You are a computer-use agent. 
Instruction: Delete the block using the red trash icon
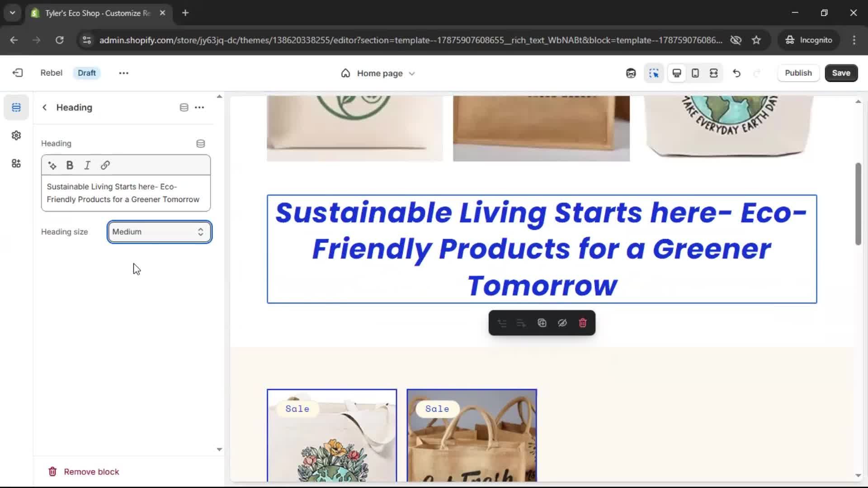pyautogui.click(x=583, y=323)
